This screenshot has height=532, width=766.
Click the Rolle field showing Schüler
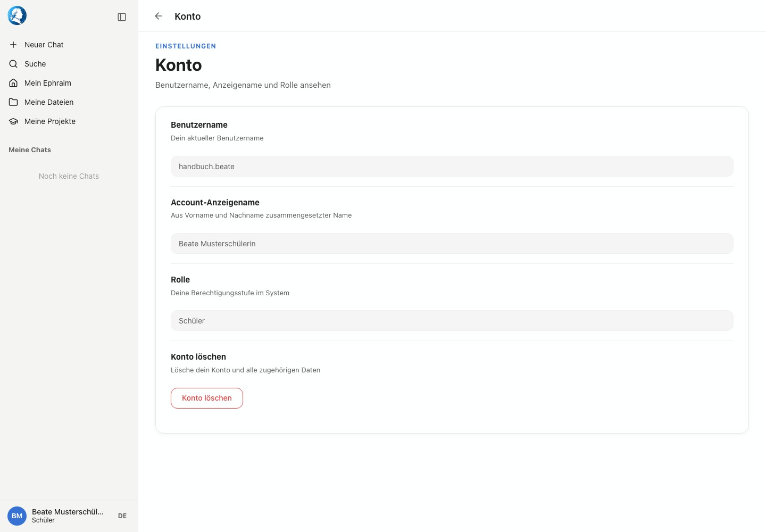452,321
